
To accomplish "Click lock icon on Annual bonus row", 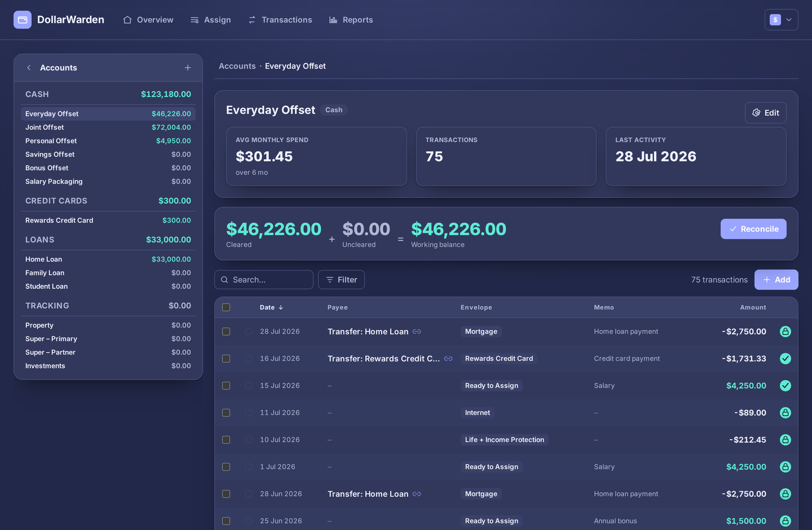I will (785, 521).
